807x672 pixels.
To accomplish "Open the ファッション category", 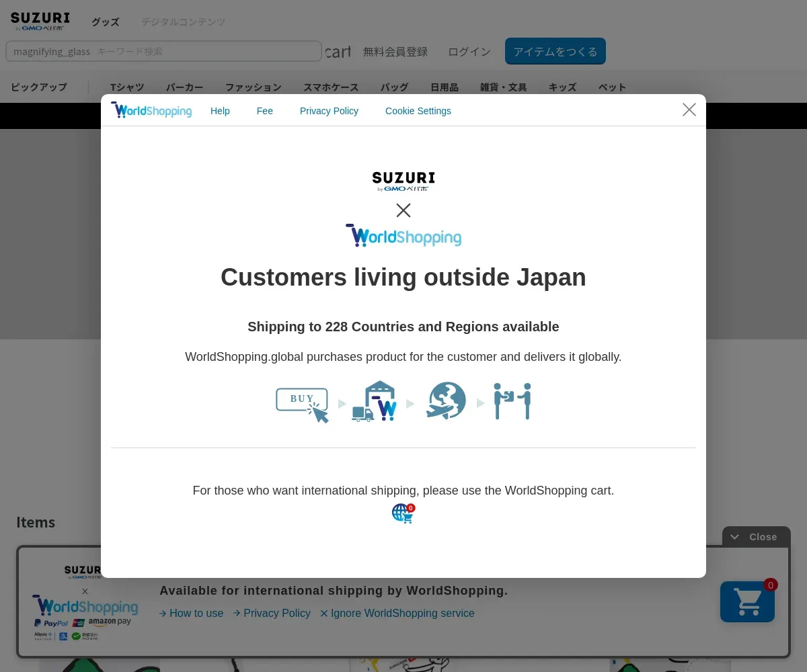I will coord(254,87).
